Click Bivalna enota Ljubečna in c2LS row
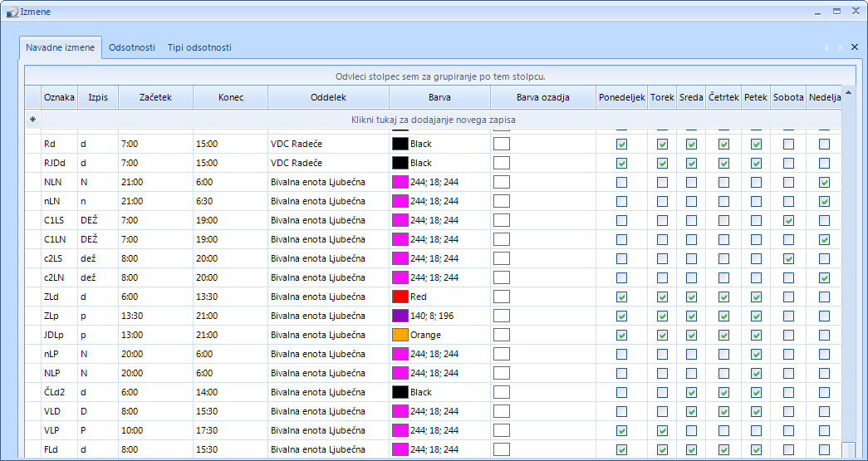868x461 pixels. pos(329,258)
